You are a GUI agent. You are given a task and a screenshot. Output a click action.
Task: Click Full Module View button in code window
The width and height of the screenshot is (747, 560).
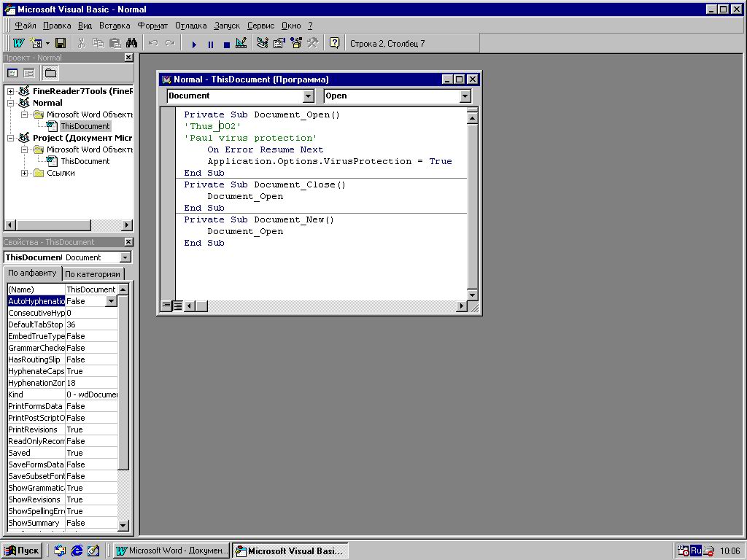click(177, 306)
